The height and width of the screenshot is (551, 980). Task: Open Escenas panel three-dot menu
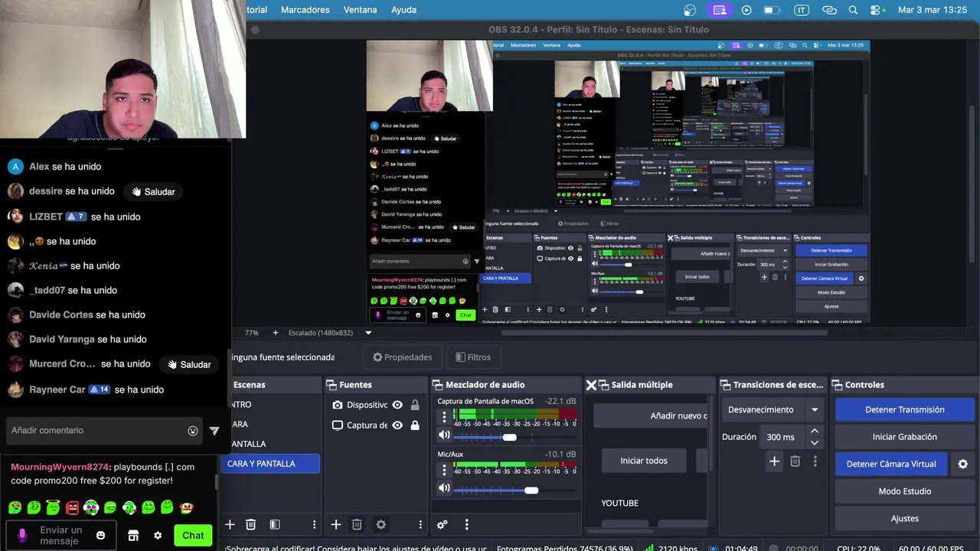pyautogui.click(x=314, y=524)
